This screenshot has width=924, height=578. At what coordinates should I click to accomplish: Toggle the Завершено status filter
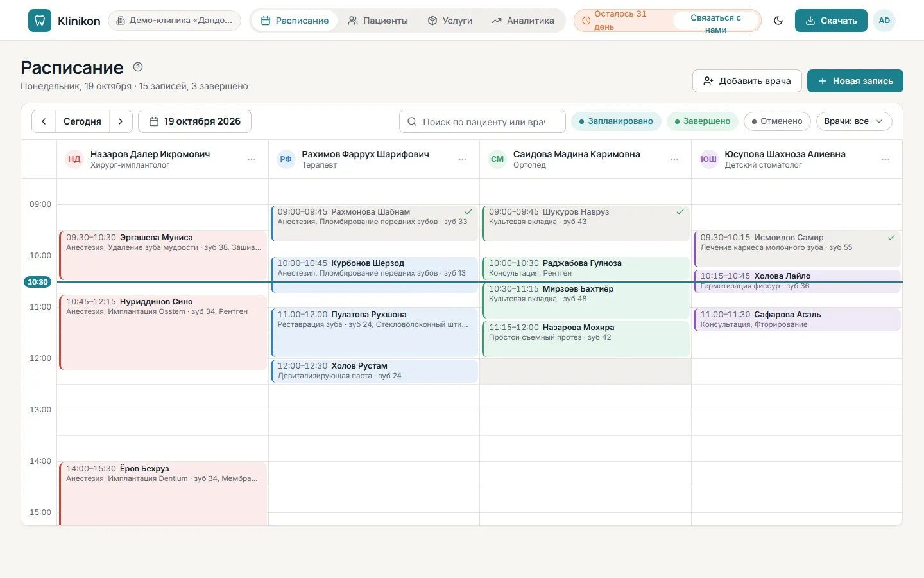pyautogui.click(x=703, y=121)
